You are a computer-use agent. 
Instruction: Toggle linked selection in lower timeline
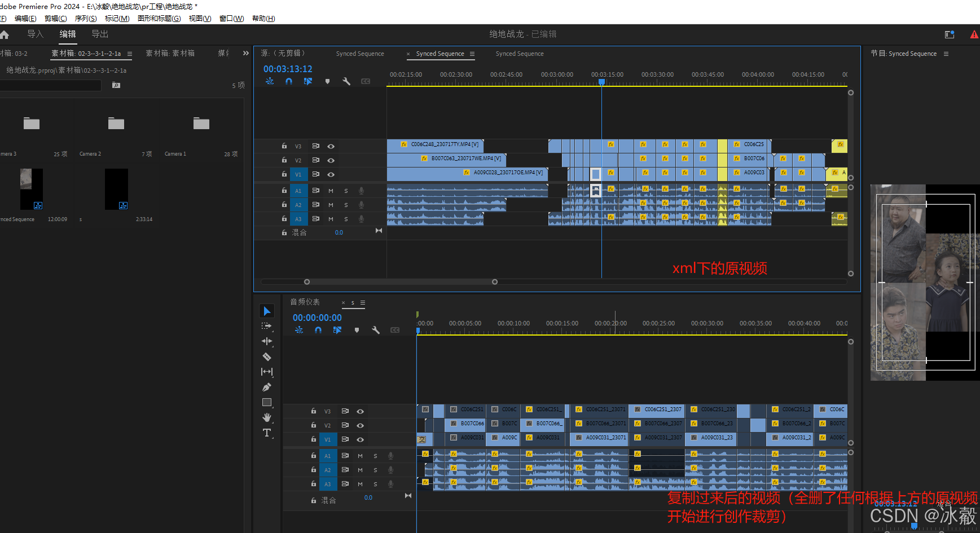coord(337,330)
